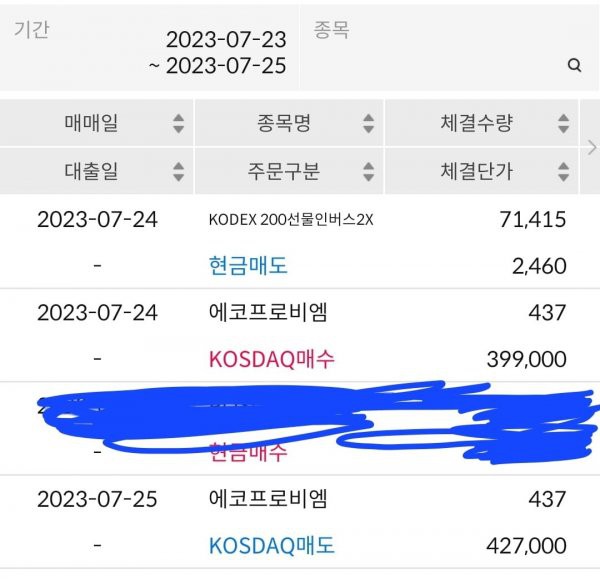Sort by 주문구분 column arrows
The image size is (600, 579).
click(368, 171)
